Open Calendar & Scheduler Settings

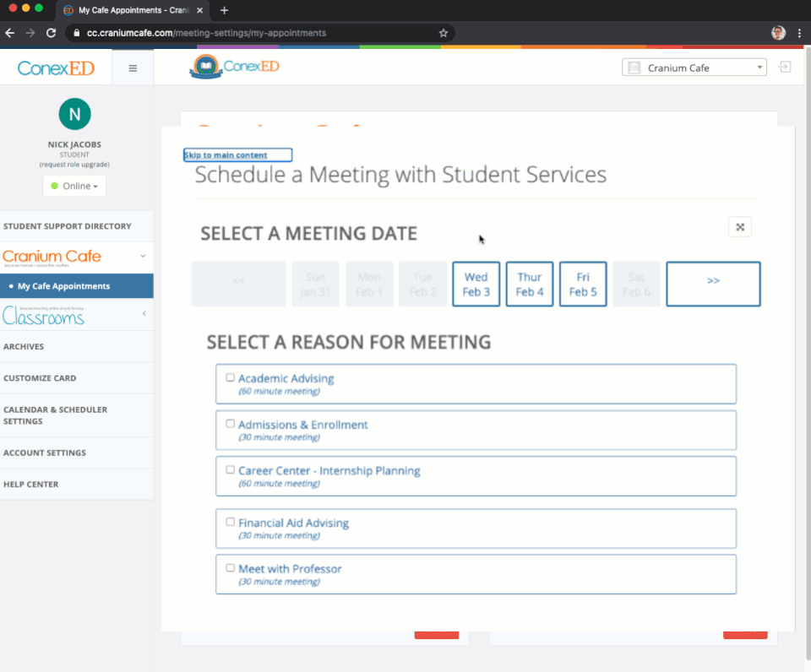pos(77,415)
